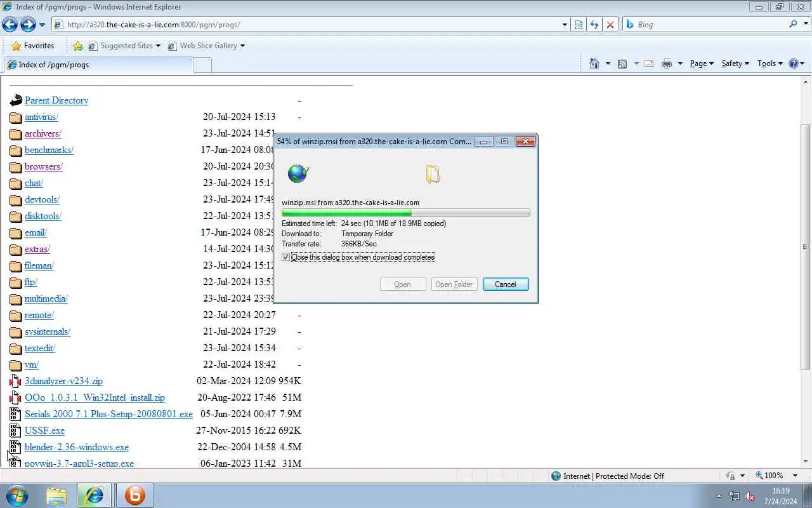812x508 pixels.
Task: Click the zip icon beside 3danalyzer-v234.zip
Action: (x=16, y=381)
